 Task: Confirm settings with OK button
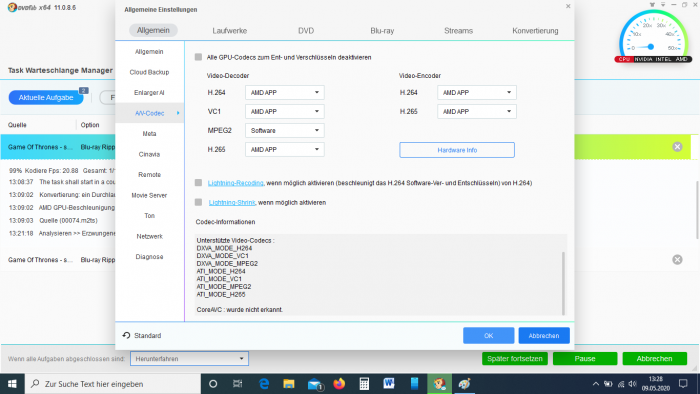coord(488,336)
